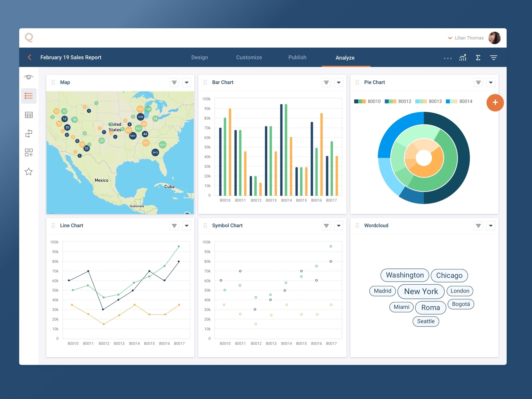The height and width of the screenshot is (399, 532).
Task: Open filter icon on Pie Chart panel
Action: 478,82
